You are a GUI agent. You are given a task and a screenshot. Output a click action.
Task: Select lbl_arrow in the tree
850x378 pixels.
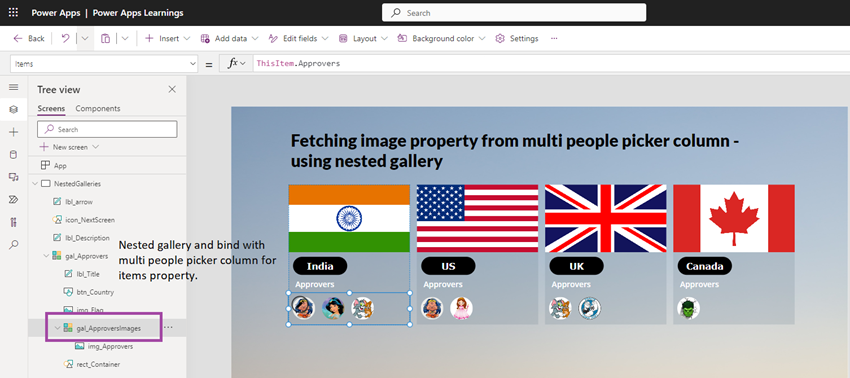click(79, 202)
